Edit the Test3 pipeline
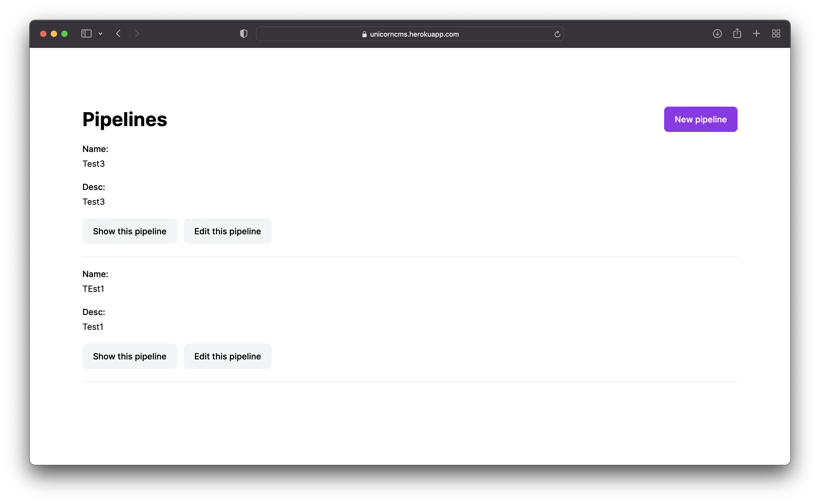 (x=227, y=231)
